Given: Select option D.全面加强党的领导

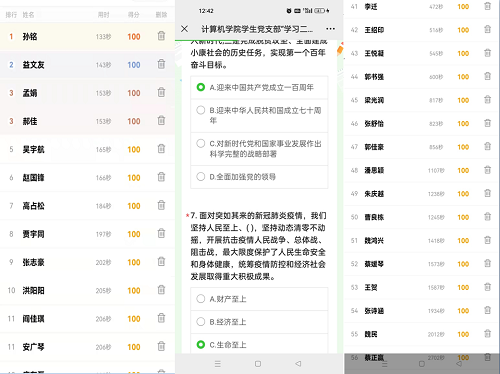Looking at the screenshot, I should (x=259, y=177).
